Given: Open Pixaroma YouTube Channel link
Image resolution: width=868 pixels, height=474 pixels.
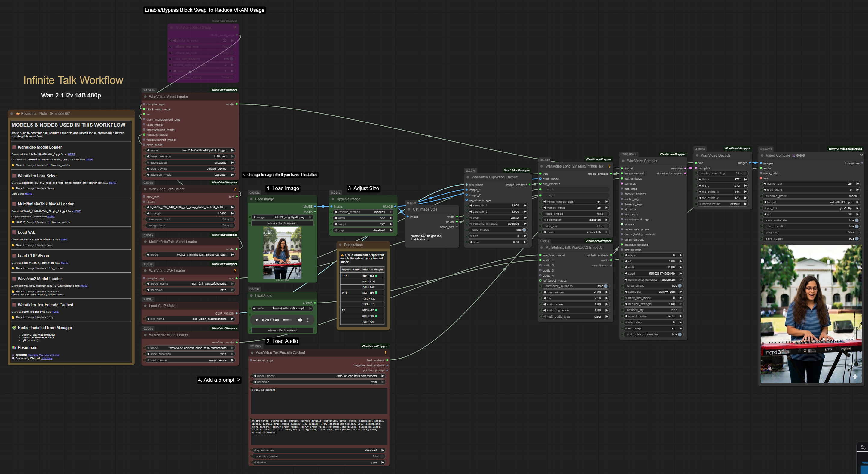Looking at the screenshot, I should coord(43,355).
